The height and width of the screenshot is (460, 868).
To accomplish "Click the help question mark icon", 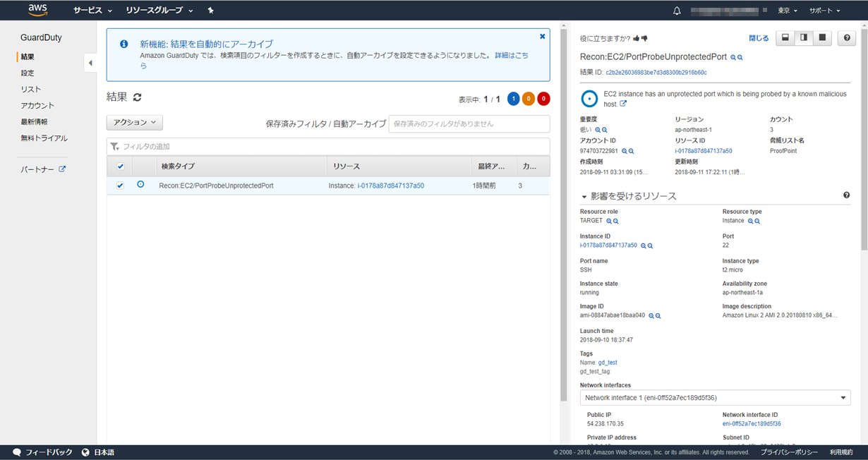I will click(x=847, y=38).
